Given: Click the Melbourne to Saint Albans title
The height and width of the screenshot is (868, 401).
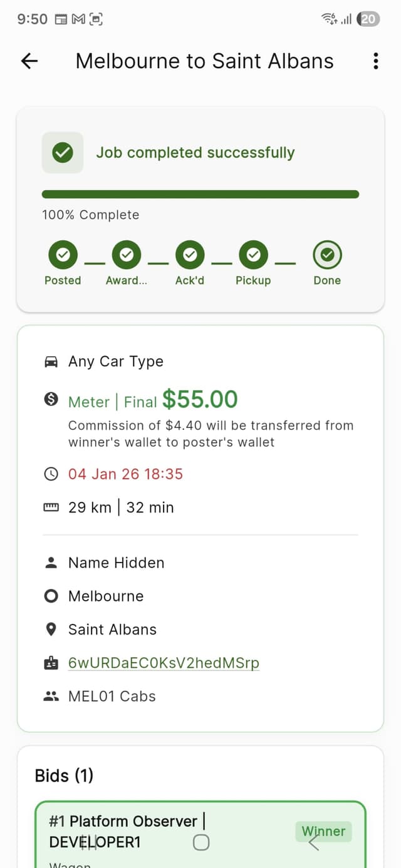Looking at the screenshot, I should tap(205, 61).
